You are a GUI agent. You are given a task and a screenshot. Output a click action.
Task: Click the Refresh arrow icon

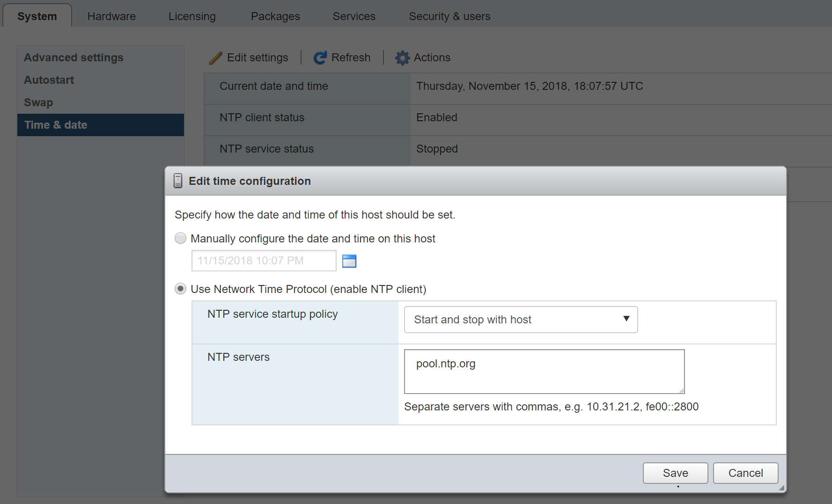pyautogui.click(x=319, y=57)
